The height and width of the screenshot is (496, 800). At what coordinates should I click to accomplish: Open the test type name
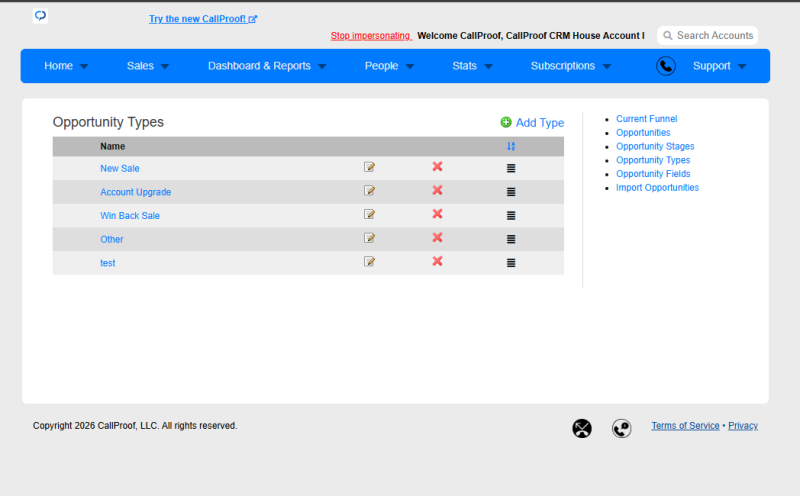tap(108, 263)
